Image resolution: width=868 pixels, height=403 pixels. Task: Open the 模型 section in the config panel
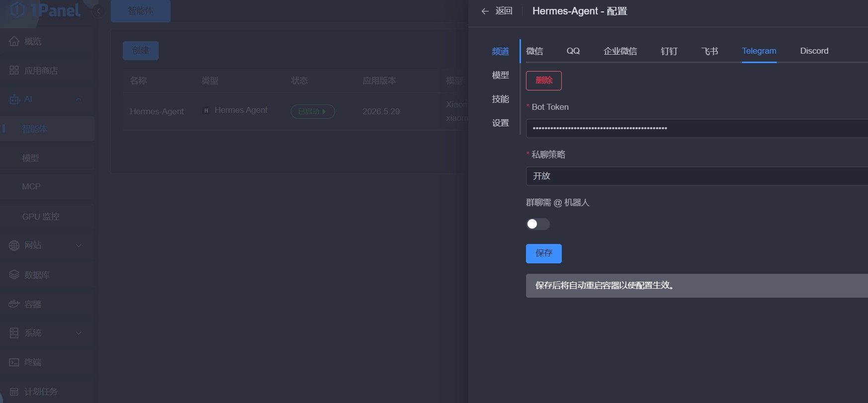500,75
